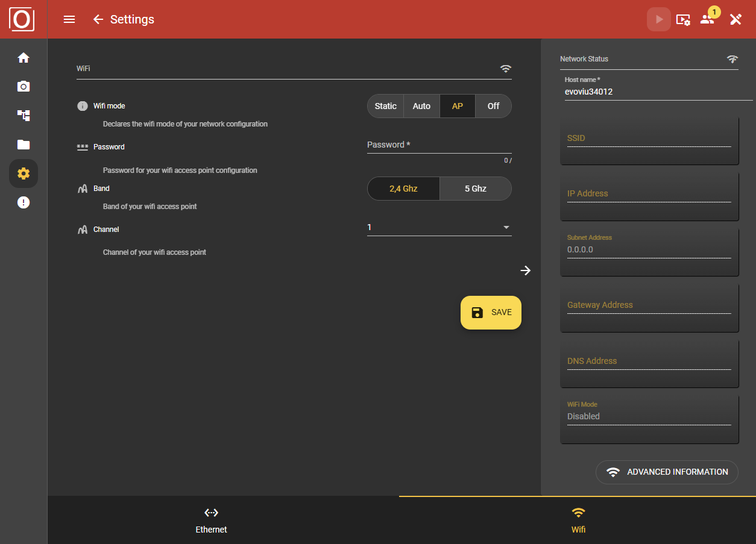
Task: Open the Channel dropdown
Action: (439, 227)
